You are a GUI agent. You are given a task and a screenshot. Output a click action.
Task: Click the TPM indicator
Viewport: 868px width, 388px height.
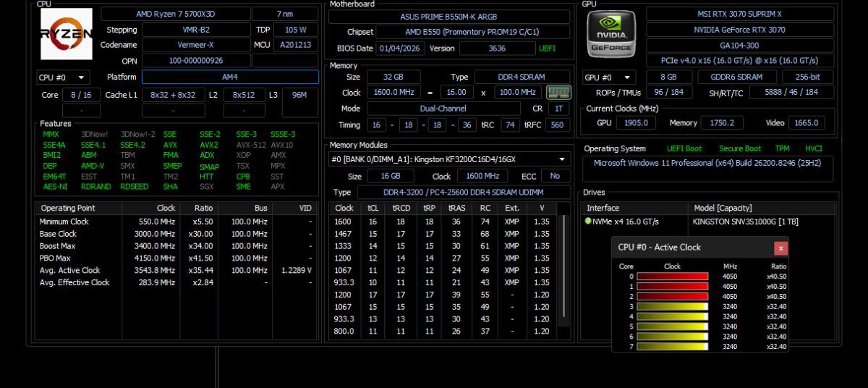[782, 148]
